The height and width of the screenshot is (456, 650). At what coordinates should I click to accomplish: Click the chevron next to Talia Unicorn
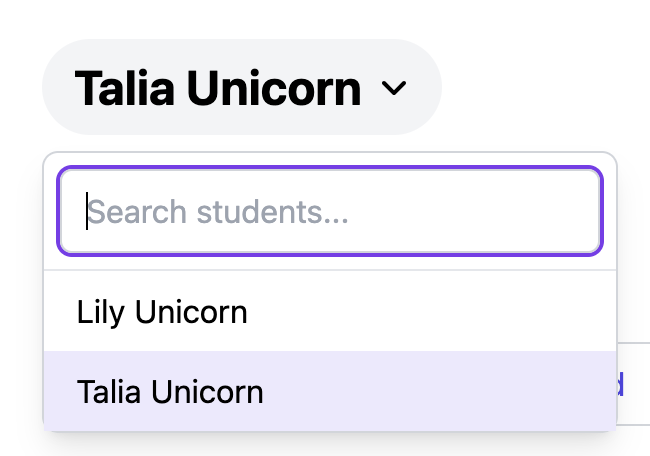[x=394, y=89]
